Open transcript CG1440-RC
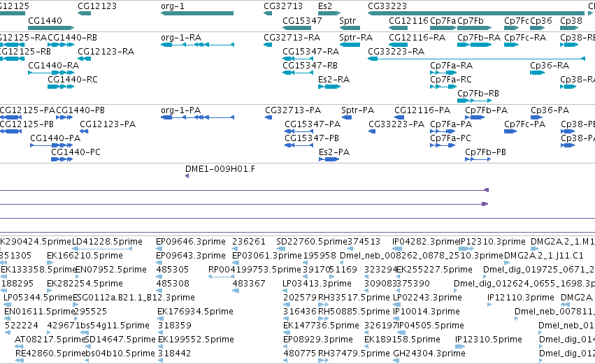Image resolution: width=595 pixels, height=364 pixels. (x=73, y=79)
